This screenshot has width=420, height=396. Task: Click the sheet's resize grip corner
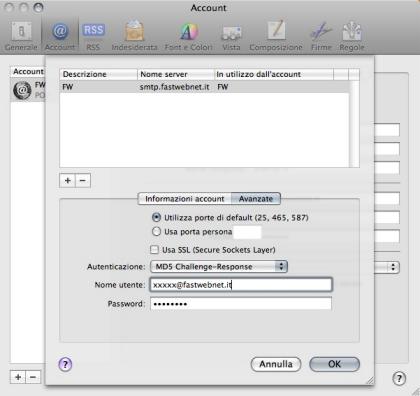(x=370, y=380)
